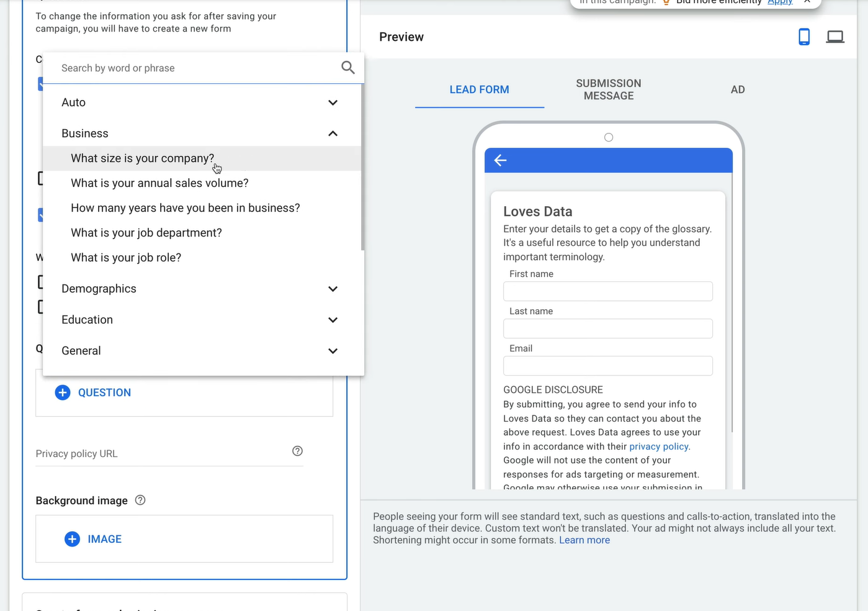Expand the Demographics question category
This screenshot has width=868, height=611.
click(x=333, y=289)
